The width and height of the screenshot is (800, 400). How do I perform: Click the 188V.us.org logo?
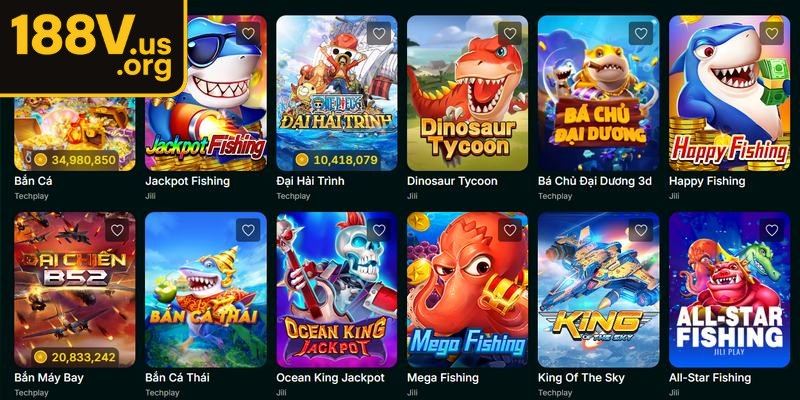coord(92,47)
